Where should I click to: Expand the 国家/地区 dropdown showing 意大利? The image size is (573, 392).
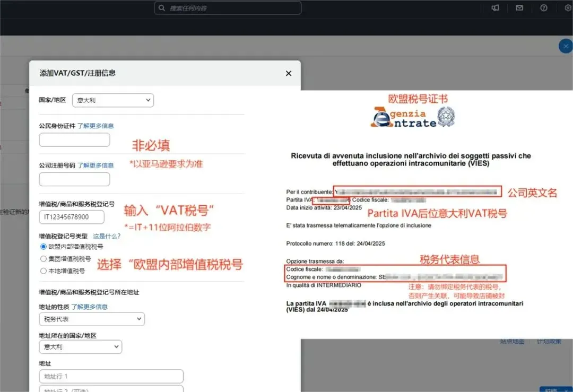[113, 100]
